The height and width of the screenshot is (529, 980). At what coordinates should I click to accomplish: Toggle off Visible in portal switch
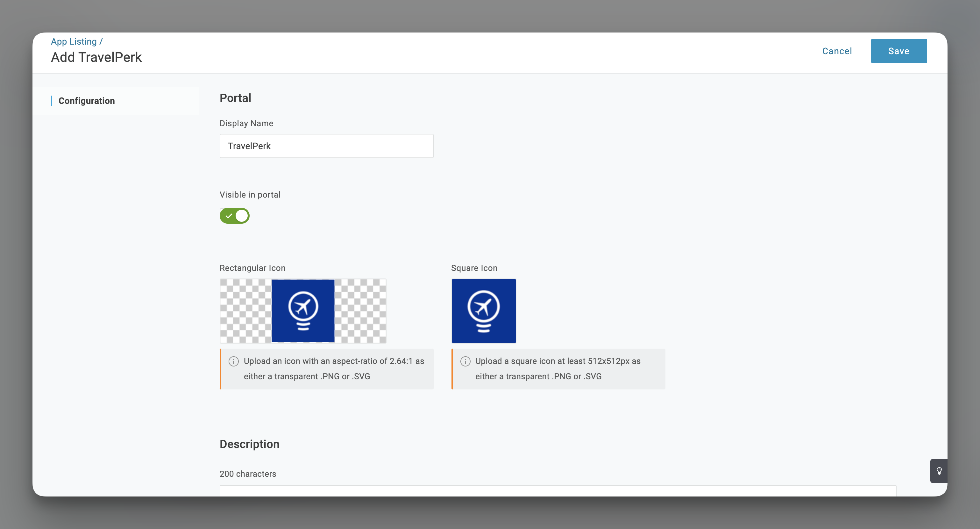click(234, 215)
